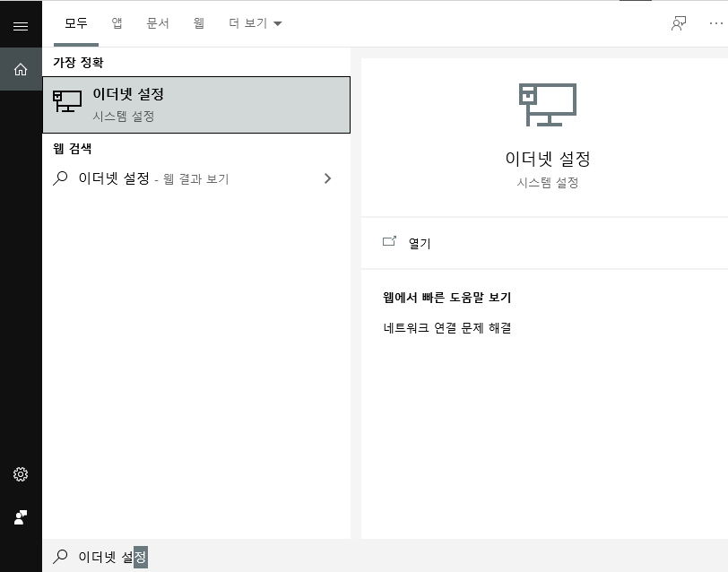This screenshot has height=572, width=728.
Task: Click the search magnifier icon in the search box
Action: pos(60,557)
